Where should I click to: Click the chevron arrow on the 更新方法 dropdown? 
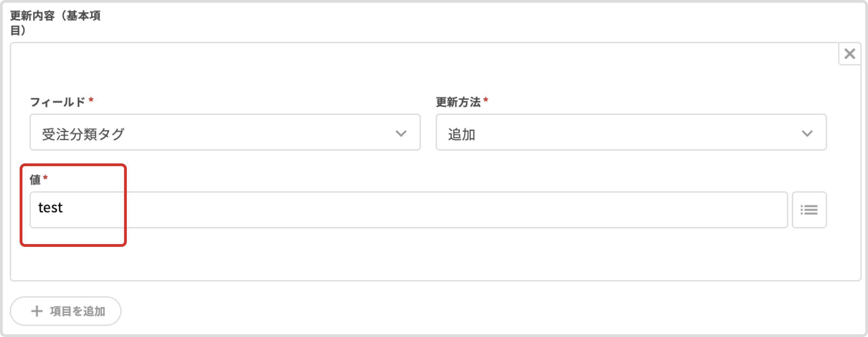(x=807, y=133)
